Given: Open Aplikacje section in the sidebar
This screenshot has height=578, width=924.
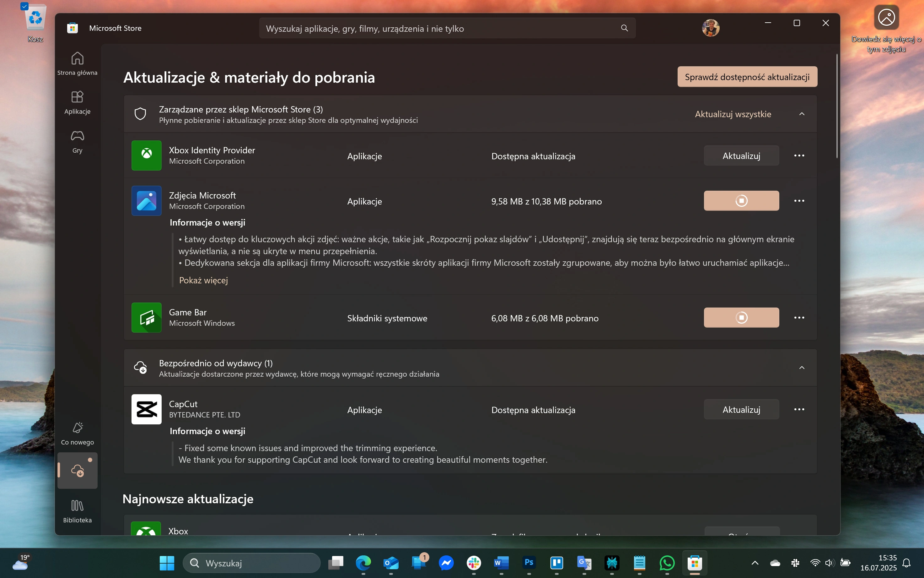Looking at the screenshot, I should (77, 102).
